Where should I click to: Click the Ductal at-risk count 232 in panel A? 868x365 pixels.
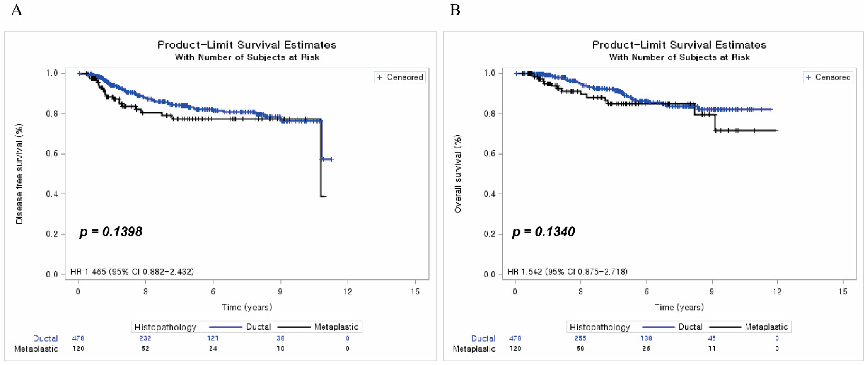click(145, 338)
